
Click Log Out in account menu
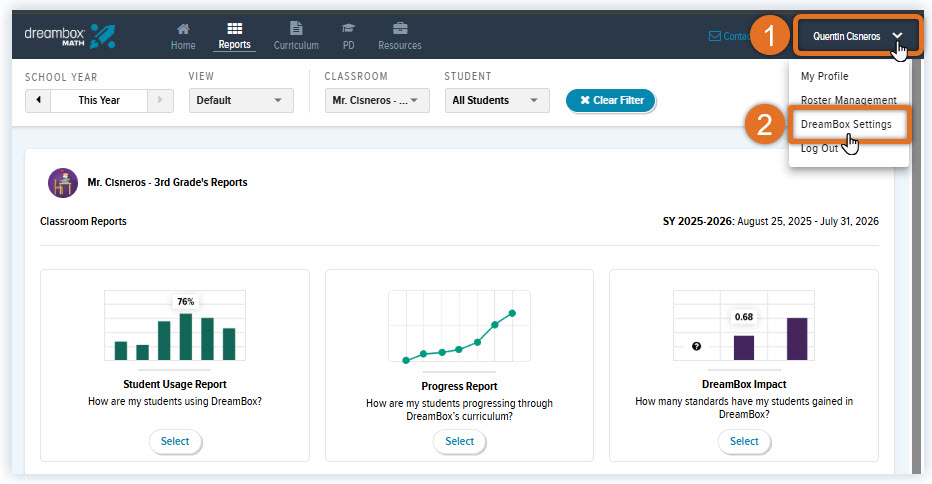819,148
